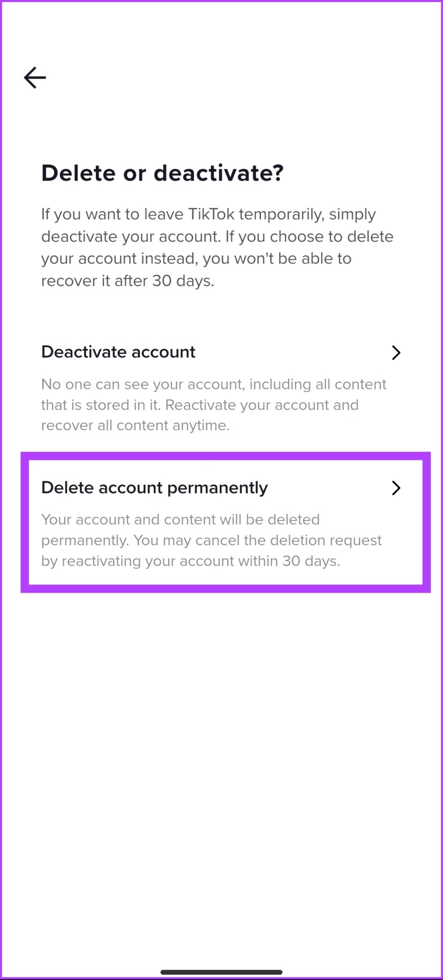This screenshot has width=443, height=980.
Task: Click "that is stored in it. Reactivate" line
Action: (200, 405)
